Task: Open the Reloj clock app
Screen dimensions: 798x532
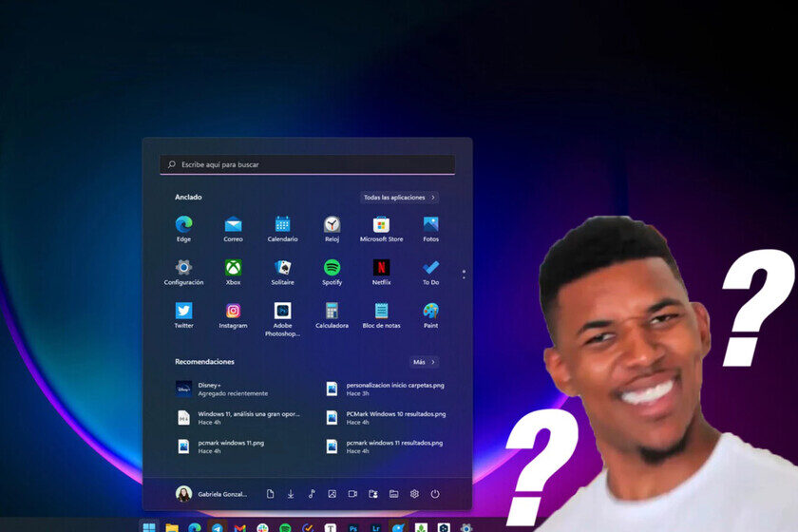Action: [332, 229]
